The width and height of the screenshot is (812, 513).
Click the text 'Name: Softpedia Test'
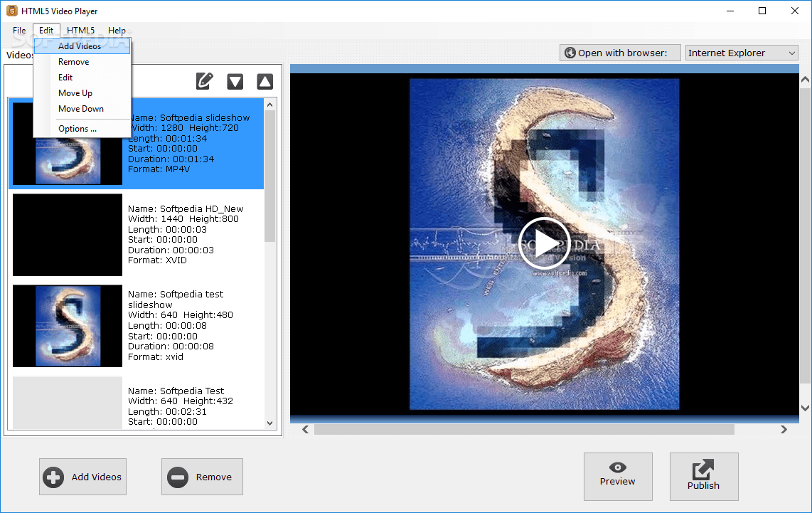[176, 391]
